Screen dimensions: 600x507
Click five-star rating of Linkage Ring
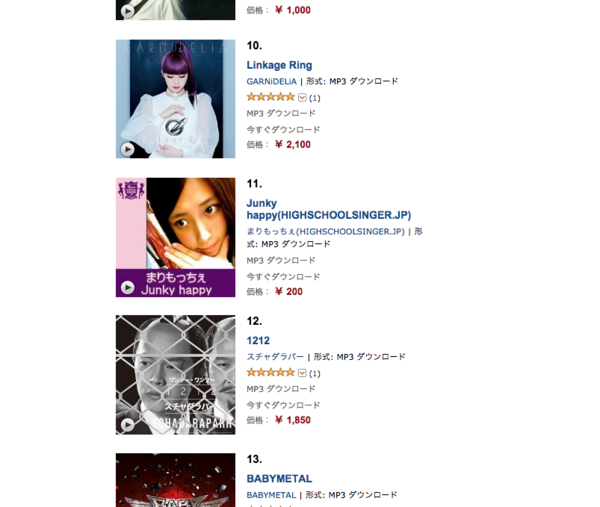(271, 97)
